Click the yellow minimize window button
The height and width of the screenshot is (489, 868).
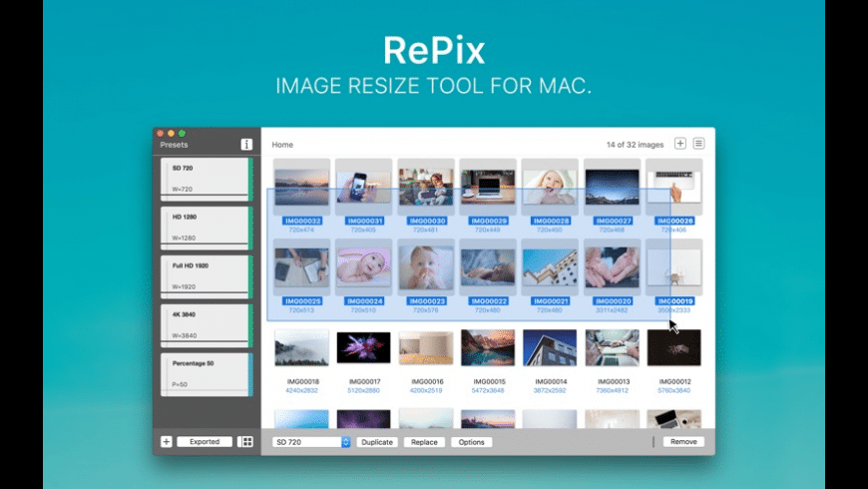click(171, 134)
